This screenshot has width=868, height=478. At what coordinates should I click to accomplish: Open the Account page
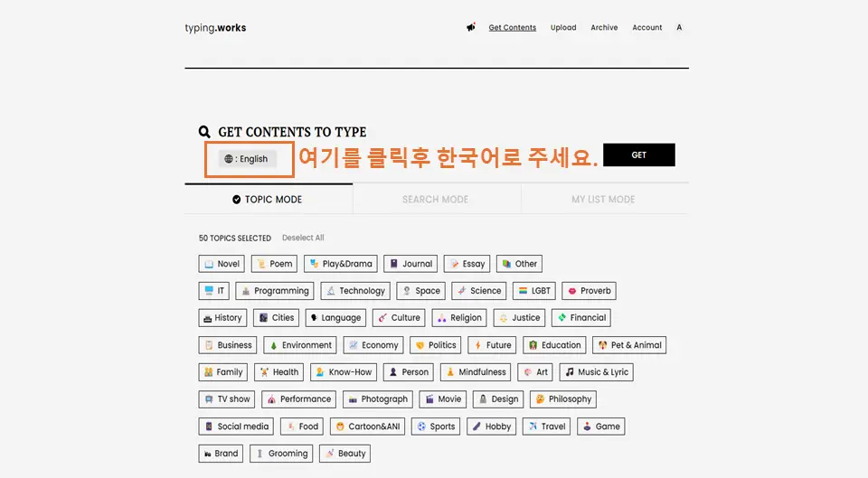point(647,28)
